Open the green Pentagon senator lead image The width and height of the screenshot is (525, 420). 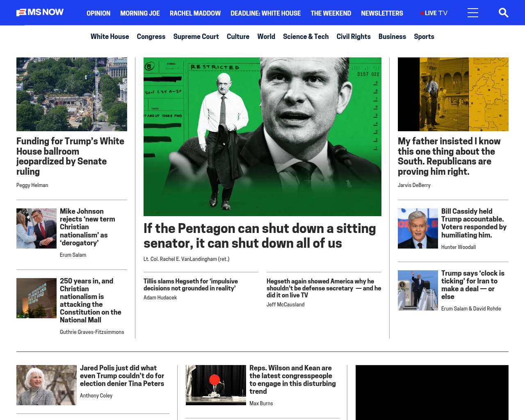[262, 137]
